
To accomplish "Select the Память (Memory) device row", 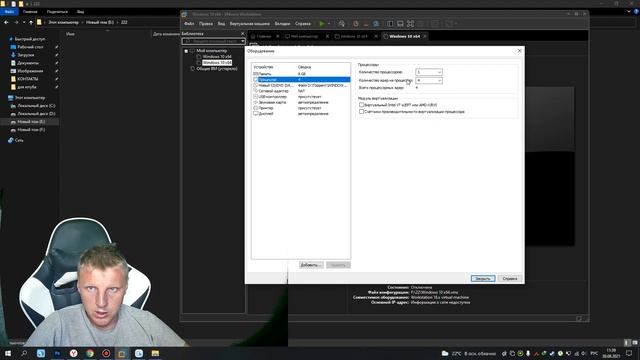I will pos(301,74).
